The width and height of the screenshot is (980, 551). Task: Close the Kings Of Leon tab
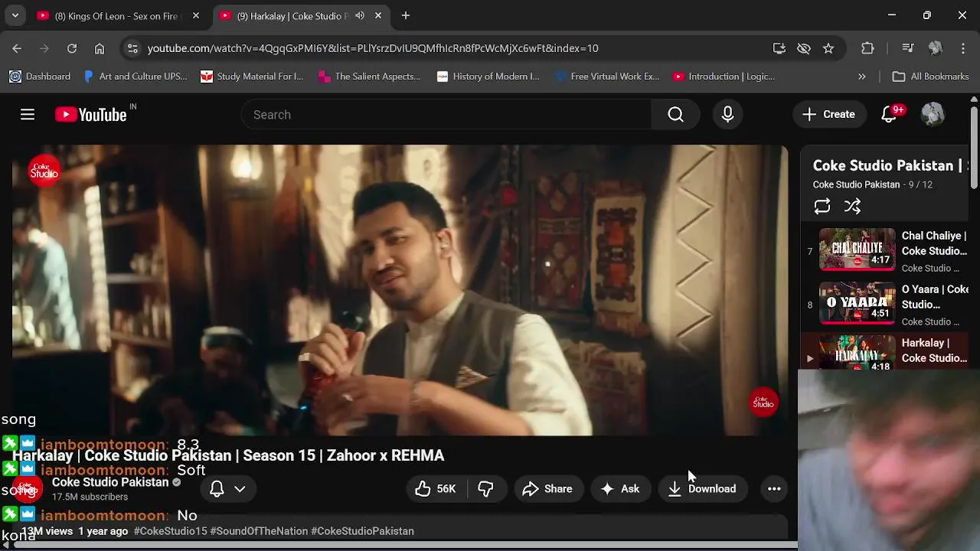(196, 15)
